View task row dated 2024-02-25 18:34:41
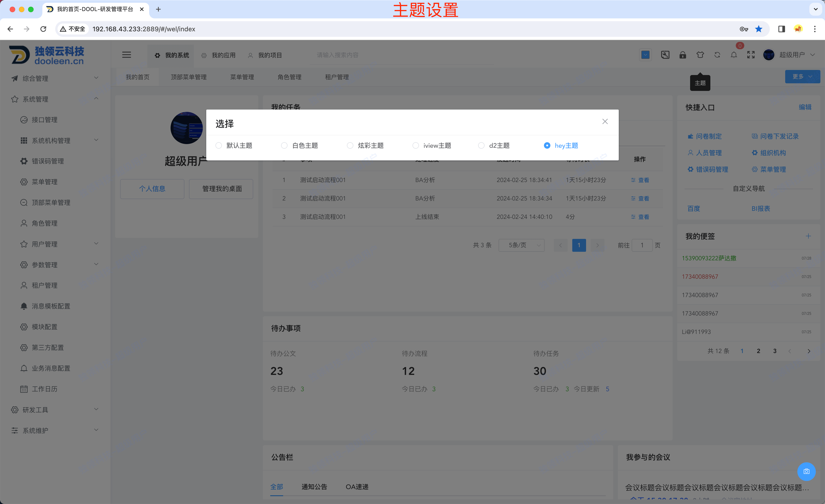825x504 pixels. tap(640, 180)
